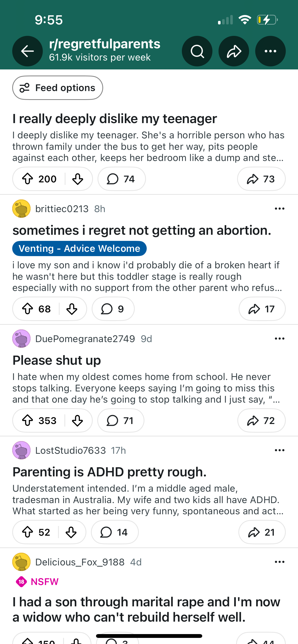The image size is (298, 644).
Task: Open comments on the teenager post
Action: pos(121,179)
